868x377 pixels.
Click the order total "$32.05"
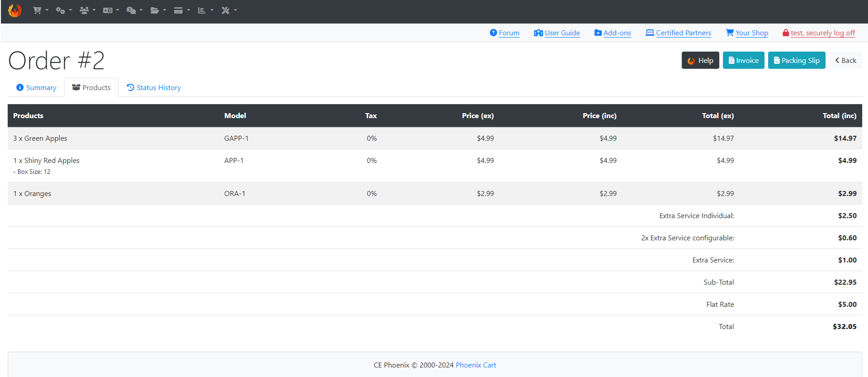pos(844,326)
